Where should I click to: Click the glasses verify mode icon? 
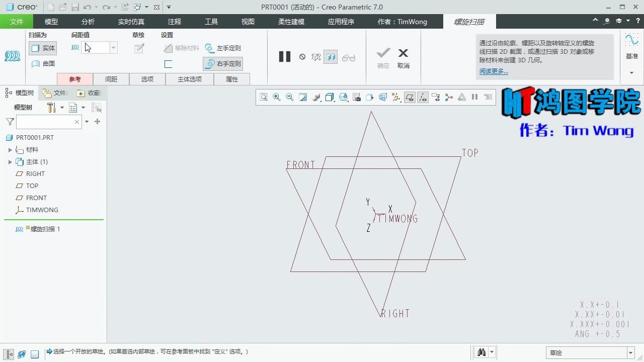tap(348, 57)
